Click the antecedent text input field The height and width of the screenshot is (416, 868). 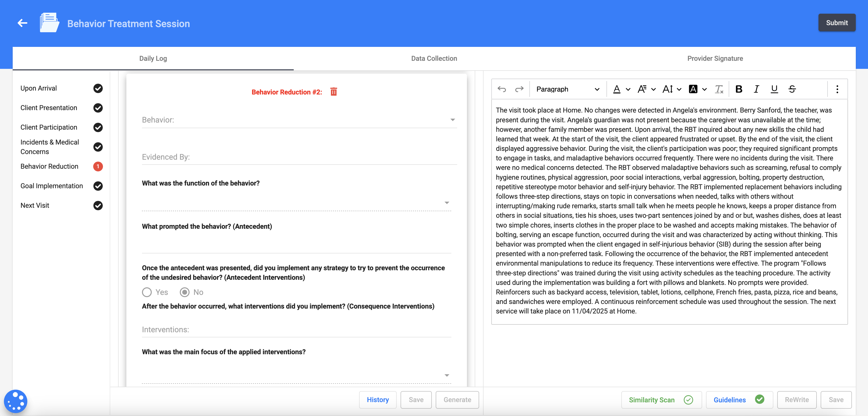click(296, 245)
